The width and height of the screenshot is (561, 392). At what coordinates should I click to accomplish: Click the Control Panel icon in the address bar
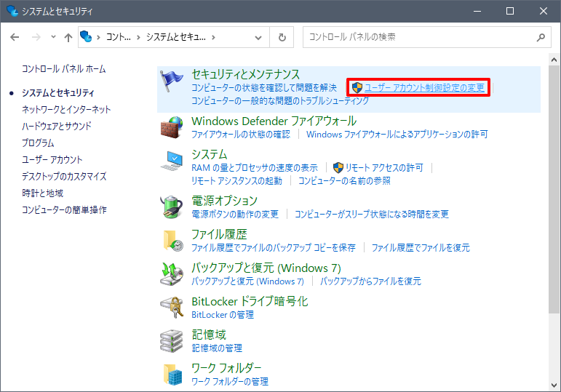[86, 36]
